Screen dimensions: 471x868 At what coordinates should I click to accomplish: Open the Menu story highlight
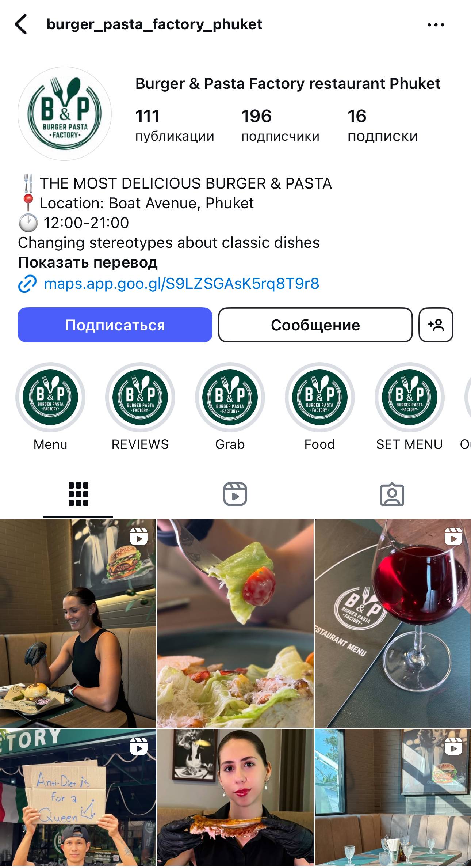pos(50,397)
